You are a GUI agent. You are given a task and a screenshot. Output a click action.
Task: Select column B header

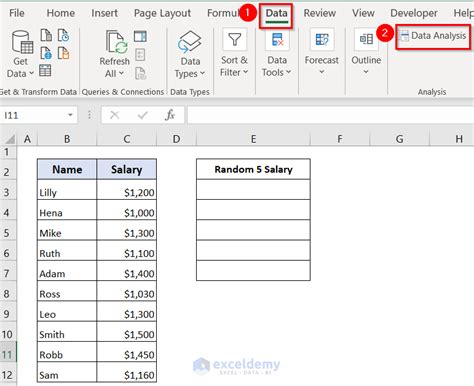(x=67, y=139)
